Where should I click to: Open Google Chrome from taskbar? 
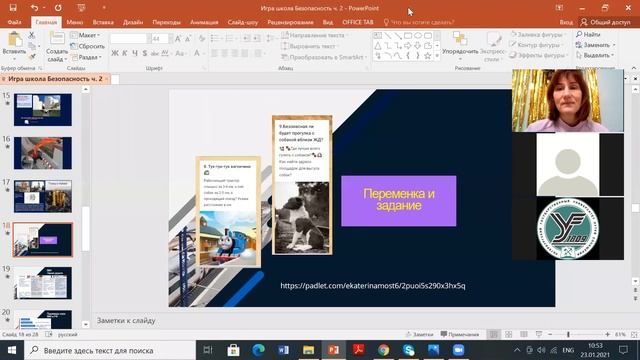click(x=383, y=350)
